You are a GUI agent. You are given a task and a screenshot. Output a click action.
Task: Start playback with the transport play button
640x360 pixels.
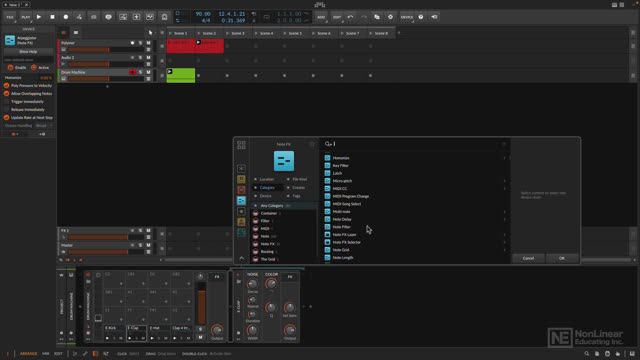click(39, 17)
